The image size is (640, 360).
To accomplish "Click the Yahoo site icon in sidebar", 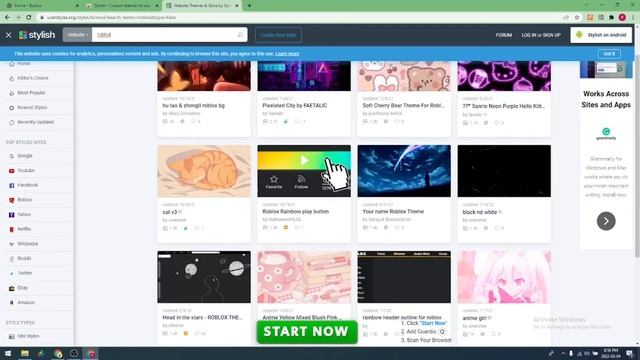I will (11, 215).
